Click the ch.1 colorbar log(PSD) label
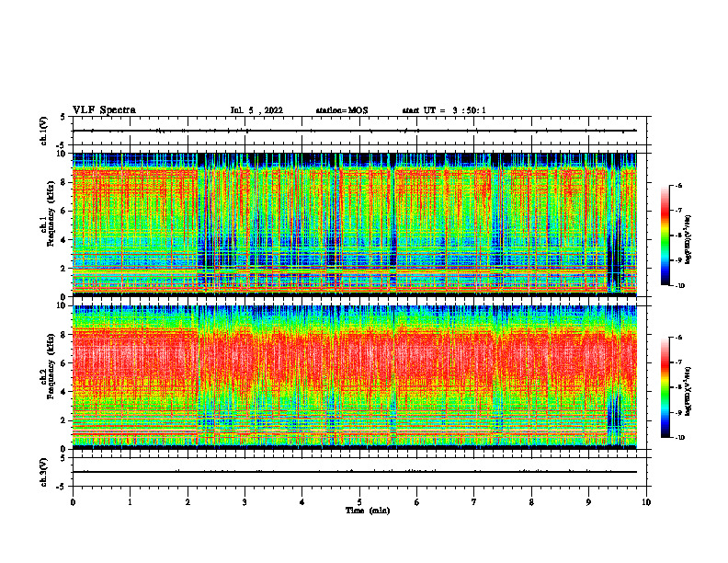728x563 pixels. click(688, 239)
